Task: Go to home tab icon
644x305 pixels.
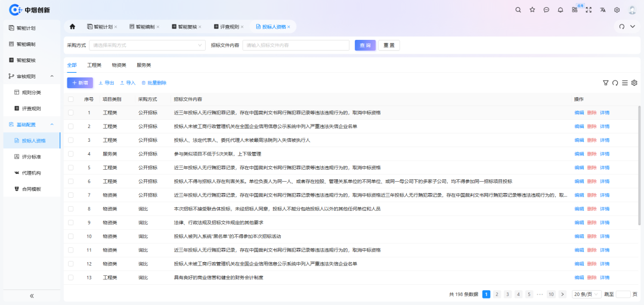Action: coord(72,26)
